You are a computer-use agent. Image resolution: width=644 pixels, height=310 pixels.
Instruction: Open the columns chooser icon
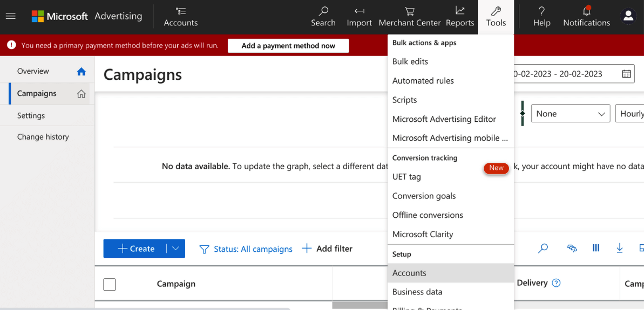pos(596,248)
